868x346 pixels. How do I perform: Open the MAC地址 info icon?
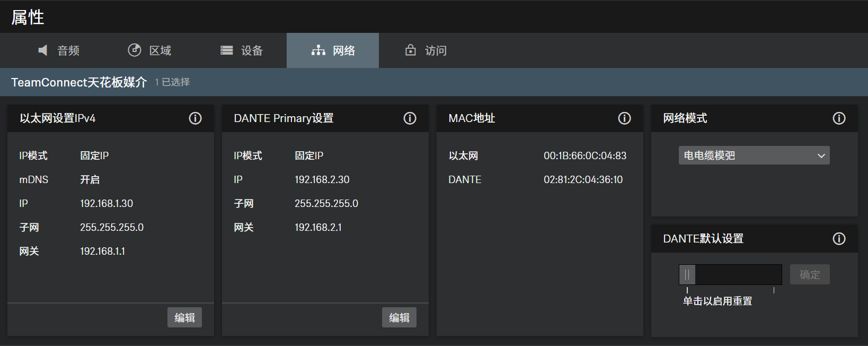pyautogui.click(x=624, y=118)
